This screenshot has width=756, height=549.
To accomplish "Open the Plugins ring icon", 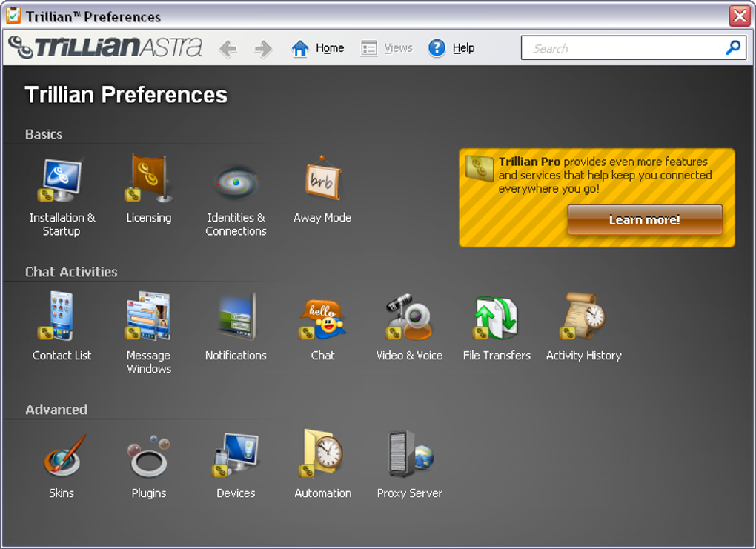I will pos(148,456).
